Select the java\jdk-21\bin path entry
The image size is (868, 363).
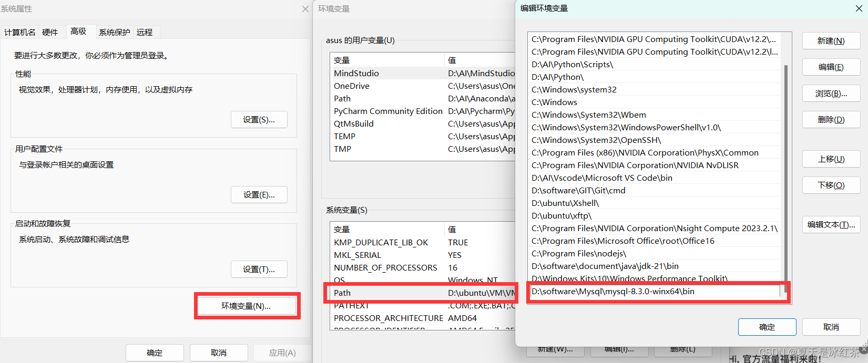point(655,266)
